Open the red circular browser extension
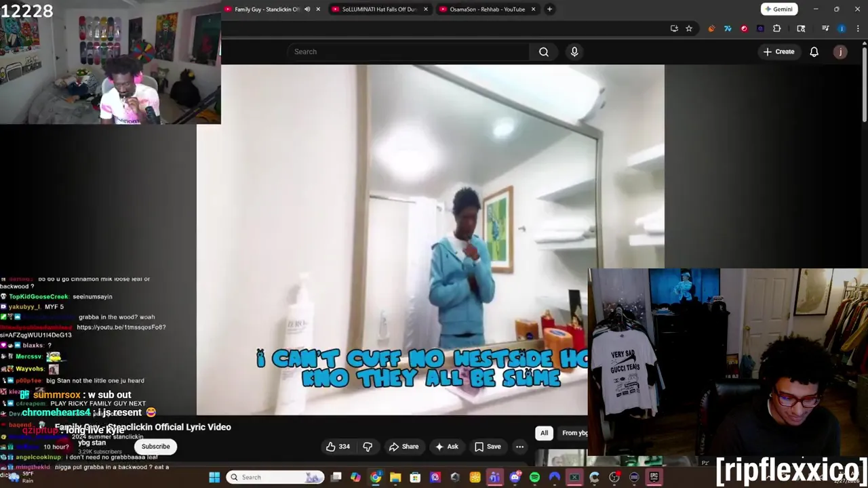868x488 pixels. click(x=744, y=28)
